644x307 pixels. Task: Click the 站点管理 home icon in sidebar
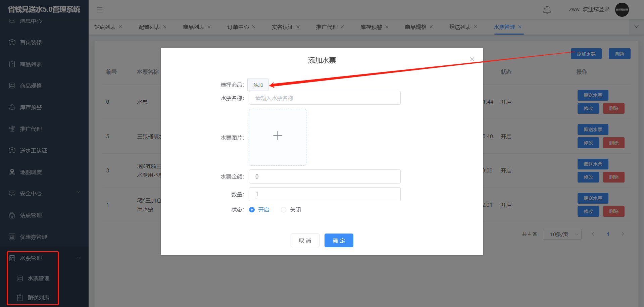click(12, 215)
